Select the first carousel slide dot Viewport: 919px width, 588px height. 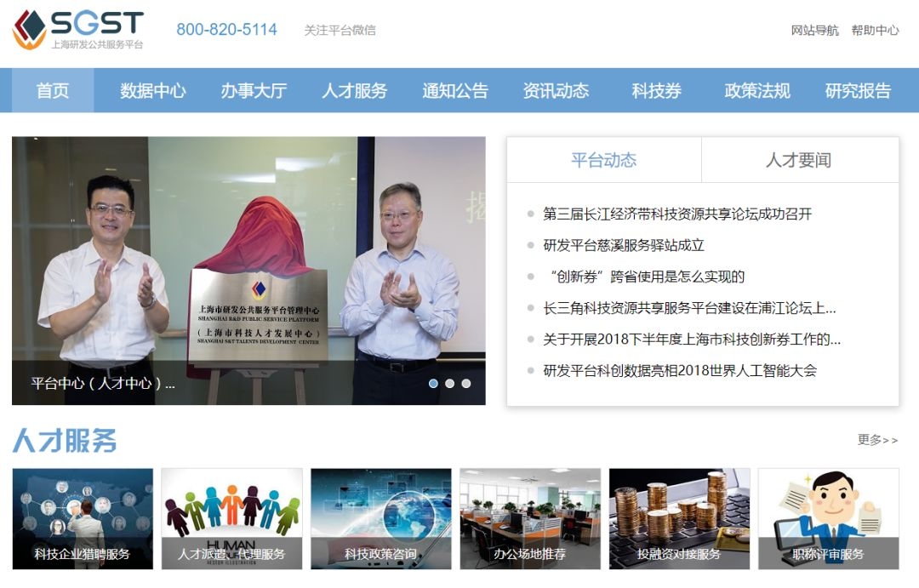click(433, 384)
